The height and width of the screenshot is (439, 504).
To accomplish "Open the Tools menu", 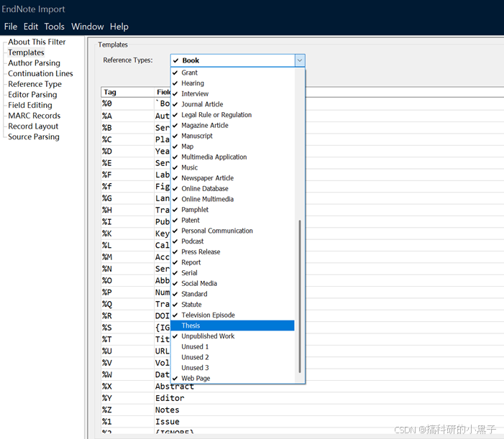I will 55,27.
